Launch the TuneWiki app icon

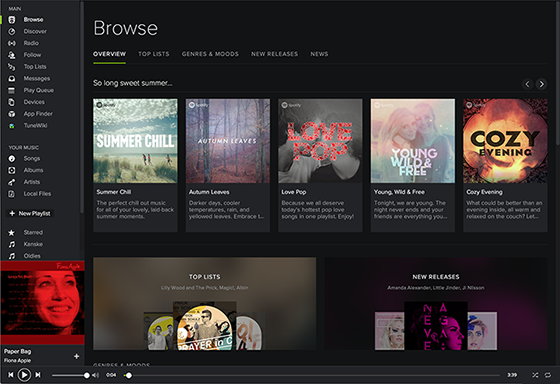12,126
